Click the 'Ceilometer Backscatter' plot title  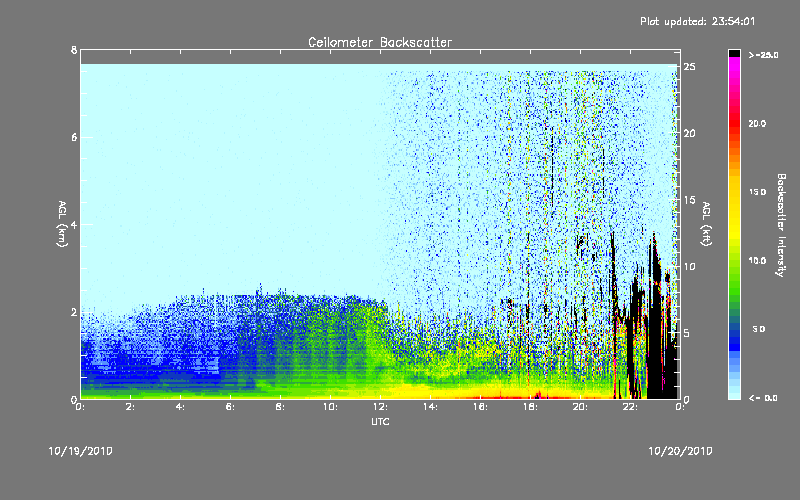pyautogui.click(x=380, y=42)
